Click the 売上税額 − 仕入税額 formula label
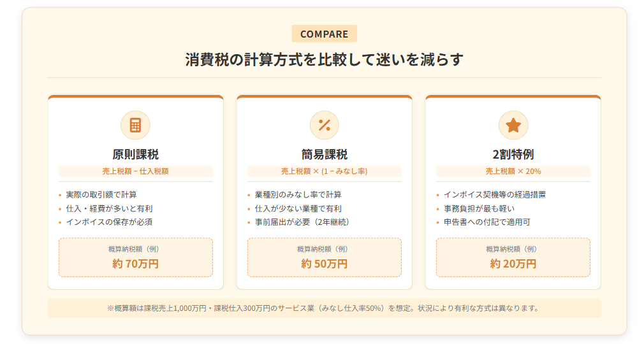 click(x=135, y=171)
